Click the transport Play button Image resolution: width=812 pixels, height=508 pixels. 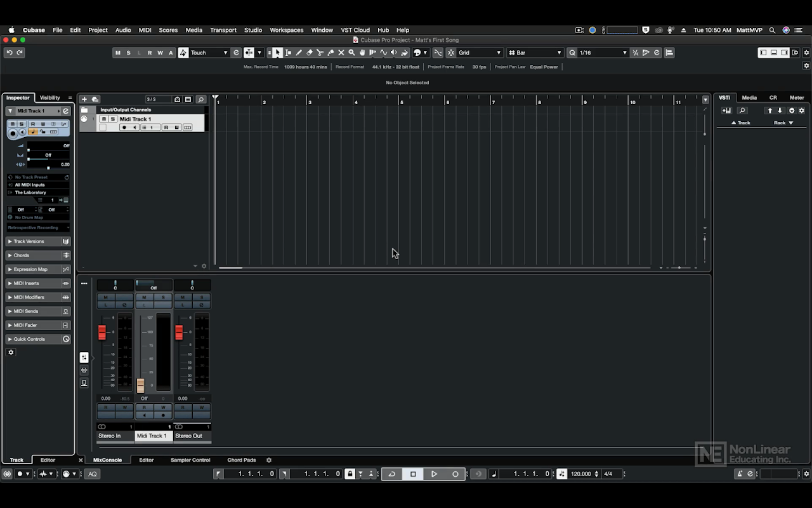pyautogui.click(x=434, y=474)
